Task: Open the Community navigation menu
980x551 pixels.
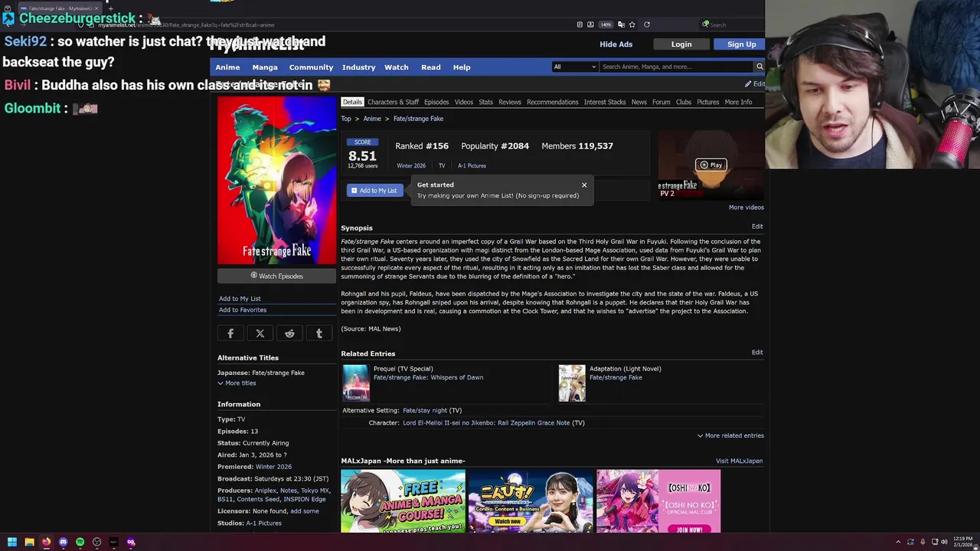Action: (311, 67)
